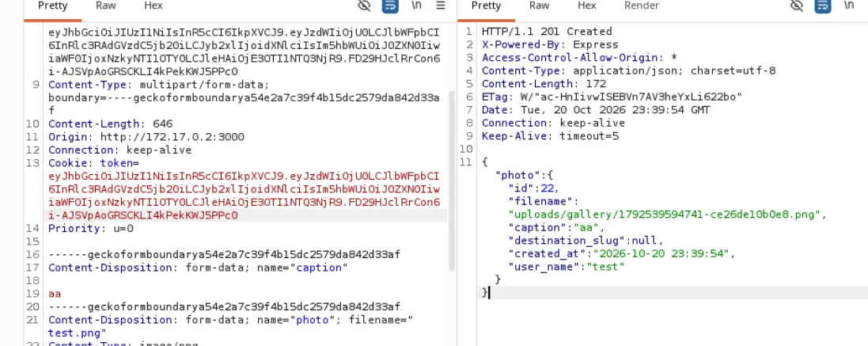
Task: Click the 'X-Powered-By: Express' response header
Action: [550, 45]
